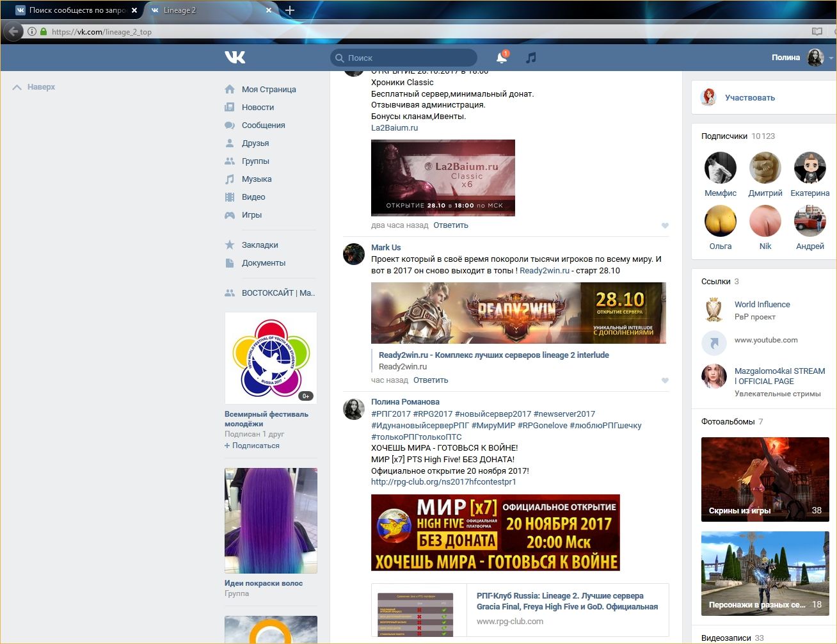Click the #РПГ2017 hashtag
The image size is (837, 644).
pos(391,414)
